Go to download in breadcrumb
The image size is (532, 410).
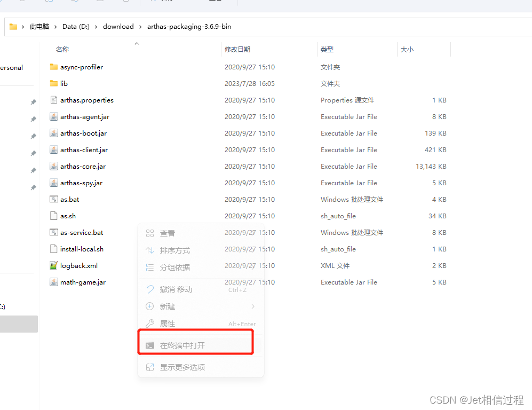pyautogui.click(x=118, y=27)
